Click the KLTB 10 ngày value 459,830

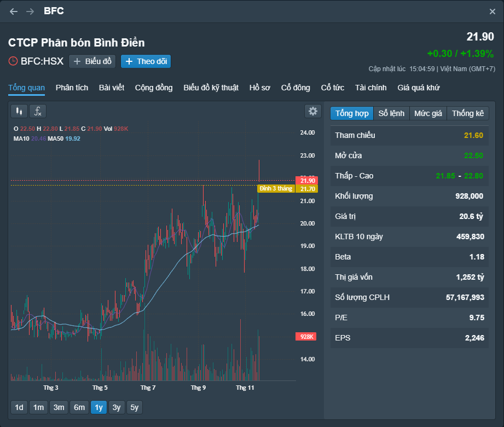(470, 236)
